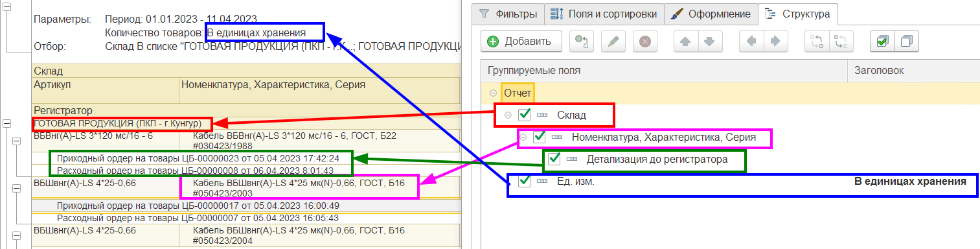Click the red delete circle icon
The width and height of the screenshot is (980, 249).
pos(644,41)
